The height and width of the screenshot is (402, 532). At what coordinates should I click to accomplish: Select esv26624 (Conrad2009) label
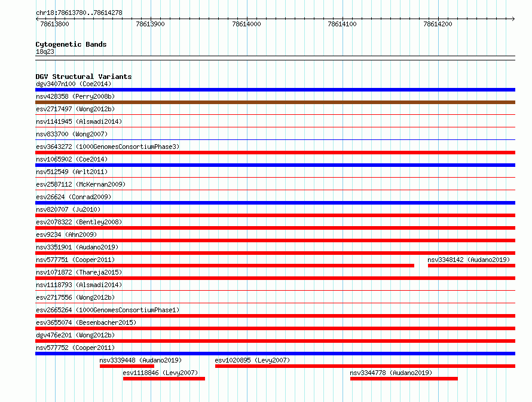[74, 197]
